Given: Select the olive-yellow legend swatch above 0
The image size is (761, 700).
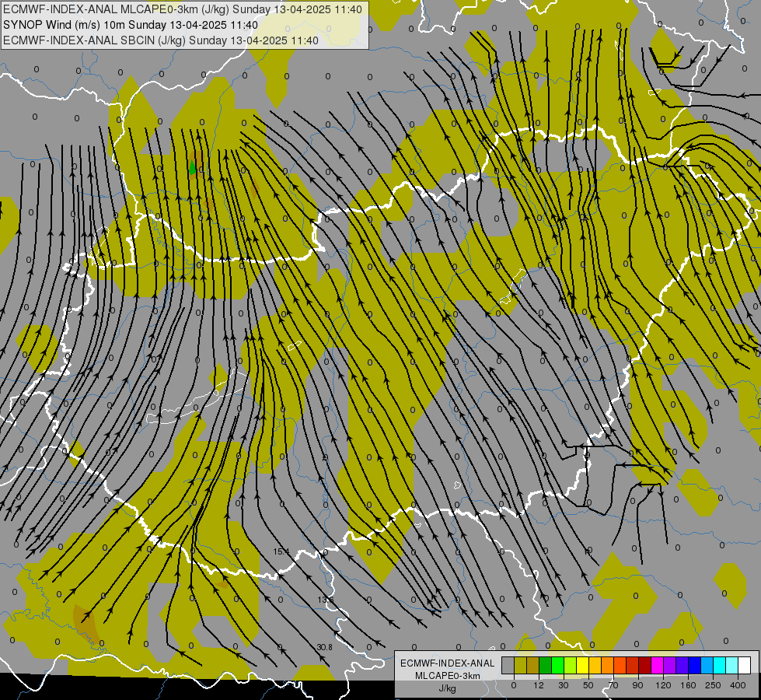Looking at the screenshot, I should [x=520, y=665].
